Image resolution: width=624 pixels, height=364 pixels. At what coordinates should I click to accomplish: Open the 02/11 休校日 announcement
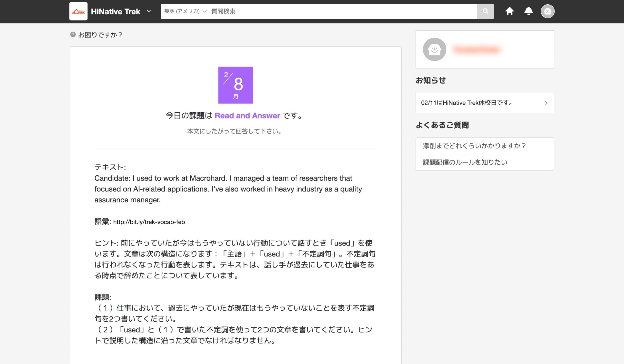coord(467,103)
